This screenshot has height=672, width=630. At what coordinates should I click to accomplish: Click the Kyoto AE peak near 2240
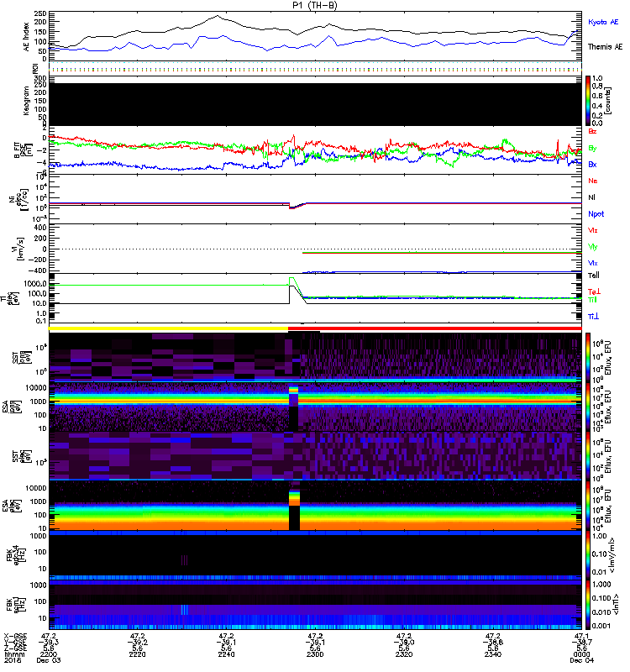coord(223,36)
